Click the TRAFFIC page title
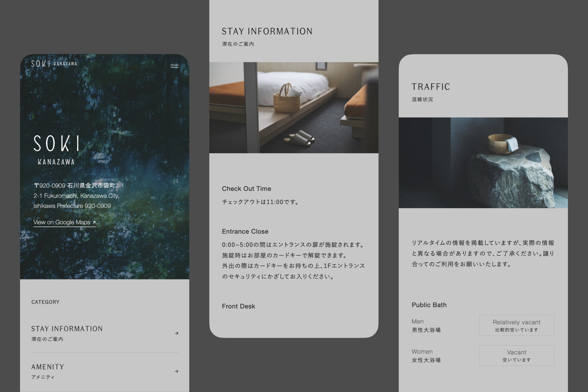588x392 pixels. point(431,87)
